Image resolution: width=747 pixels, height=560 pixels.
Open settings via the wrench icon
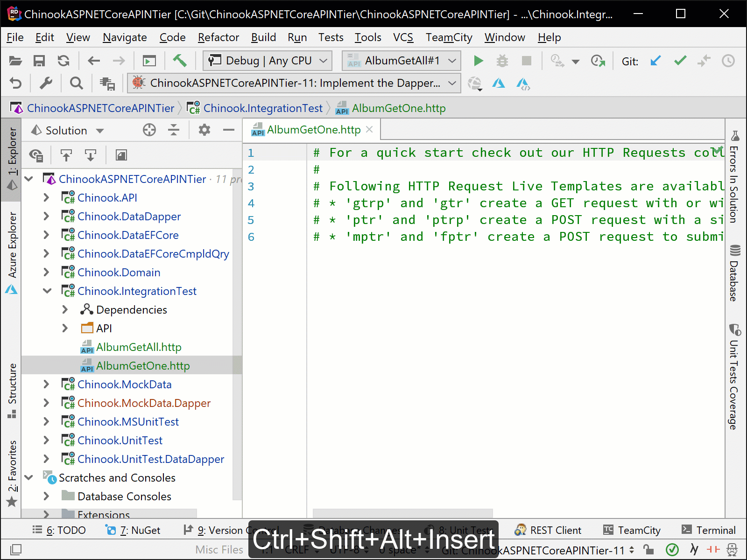[x=45, y=83]
